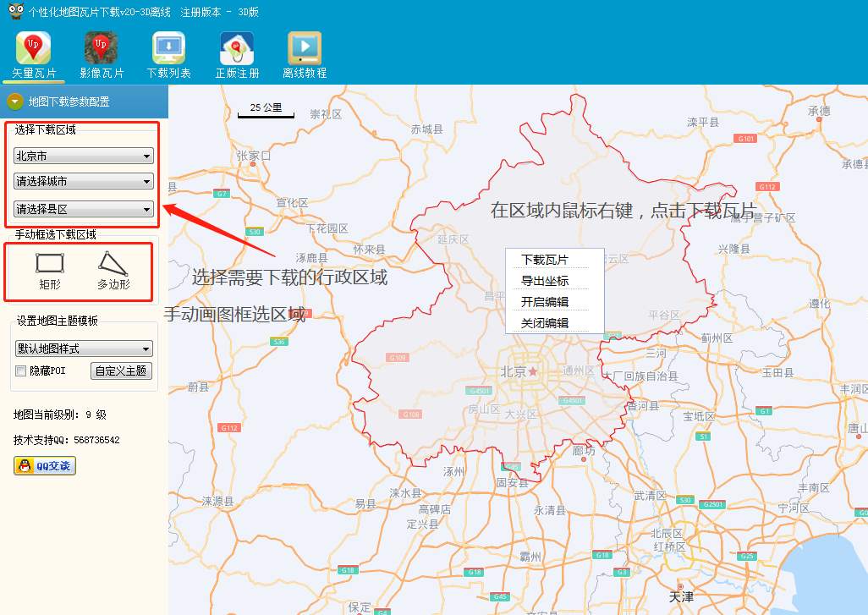Open the 影像瓦片 imagery tile tool
This screenshot has height=615, width=868.
coord(102,55)
